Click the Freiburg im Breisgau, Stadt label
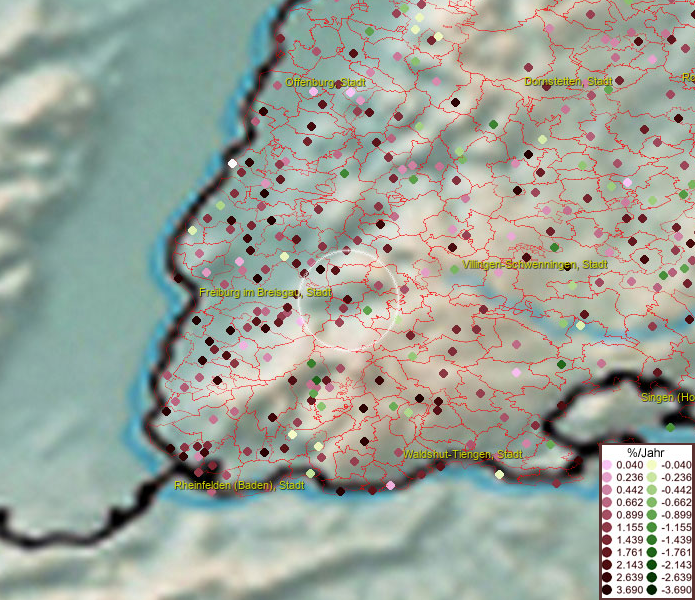 point(266,292)
